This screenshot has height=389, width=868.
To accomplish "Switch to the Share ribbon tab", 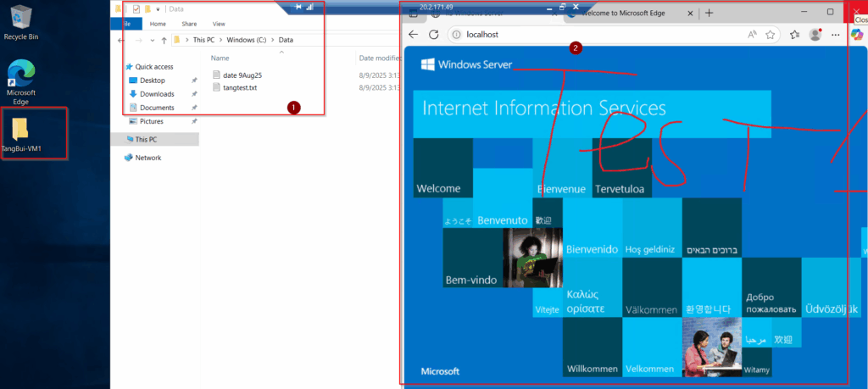I will click(x=189, y=24).
